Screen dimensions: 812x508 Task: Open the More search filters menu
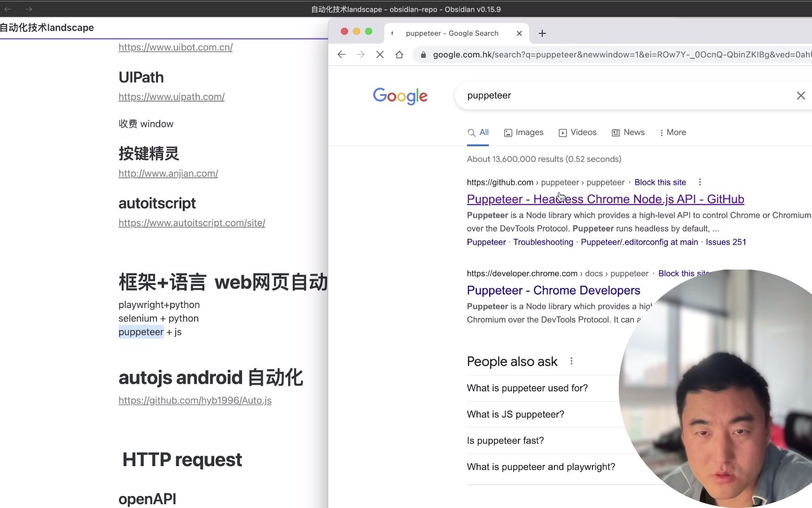[x=673, y=133]
